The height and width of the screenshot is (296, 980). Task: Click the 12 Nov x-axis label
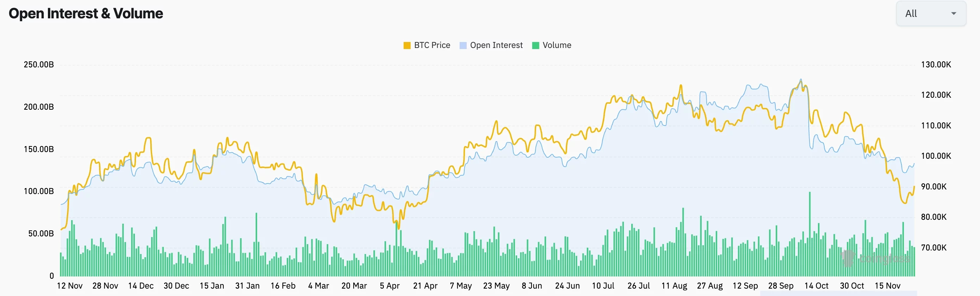[70, 286]
